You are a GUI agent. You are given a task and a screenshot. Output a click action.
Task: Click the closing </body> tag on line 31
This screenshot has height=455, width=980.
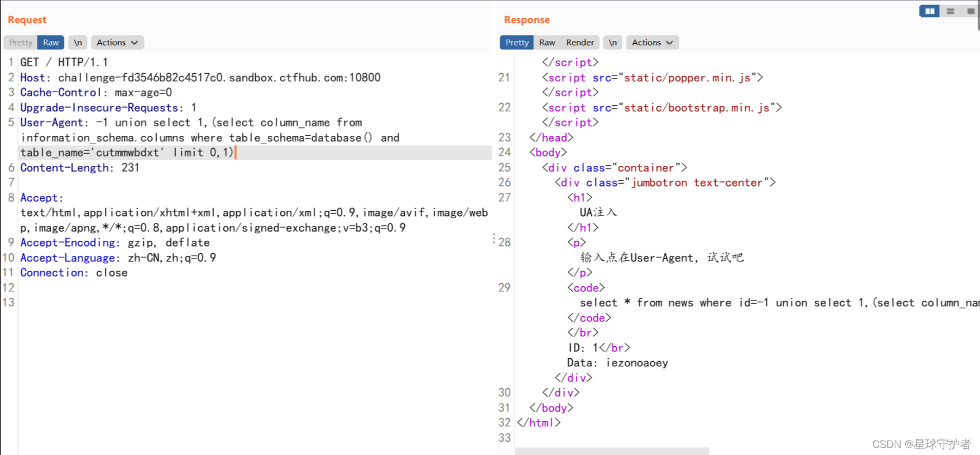point(551,408)
